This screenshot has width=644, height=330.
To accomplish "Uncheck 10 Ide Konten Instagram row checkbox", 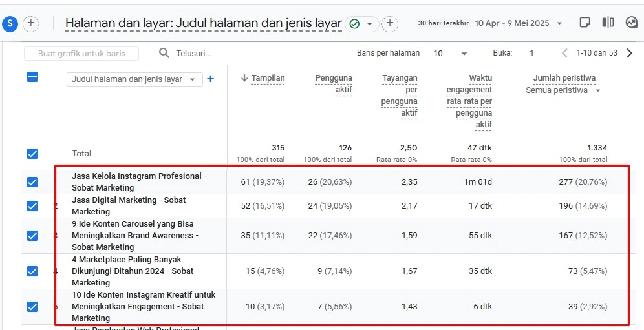I will (32, 307).
